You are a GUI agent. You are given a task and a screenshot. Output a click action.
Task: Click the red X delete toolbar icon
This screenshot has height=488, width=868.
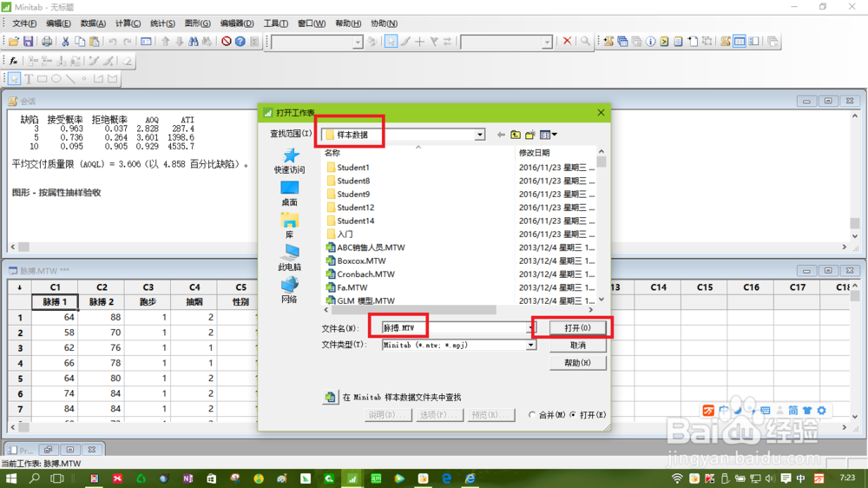567,41
